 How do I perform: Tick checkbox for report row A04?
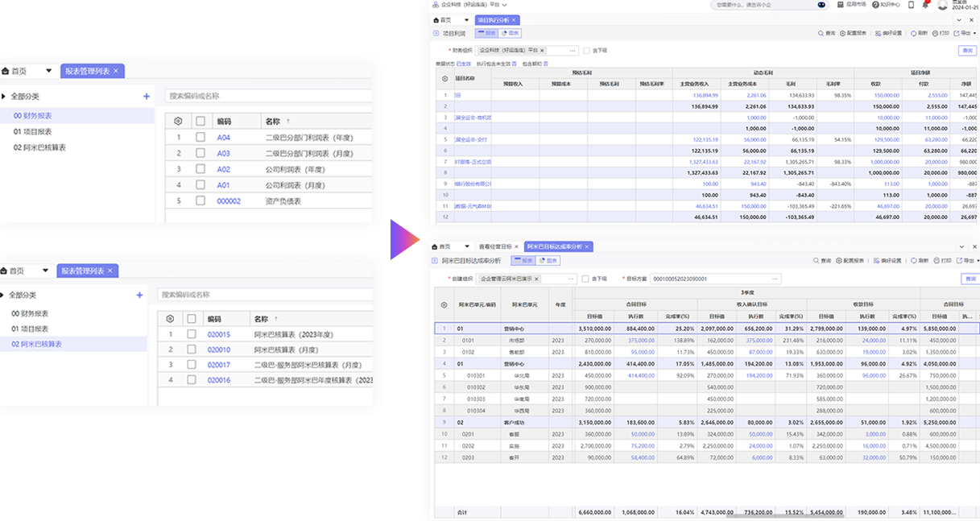point(201,138)
